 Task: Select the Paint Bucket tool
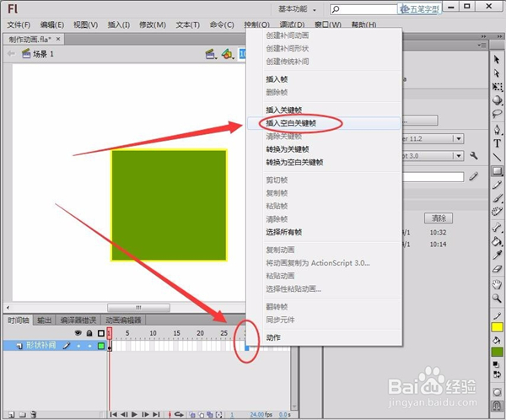pos(497,241)
